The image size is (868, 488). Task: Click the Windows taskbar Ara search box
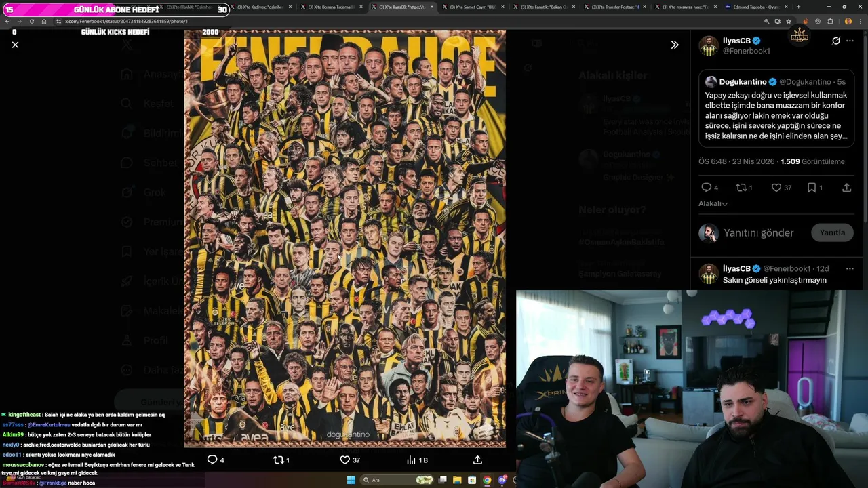(x=398, y=480)
